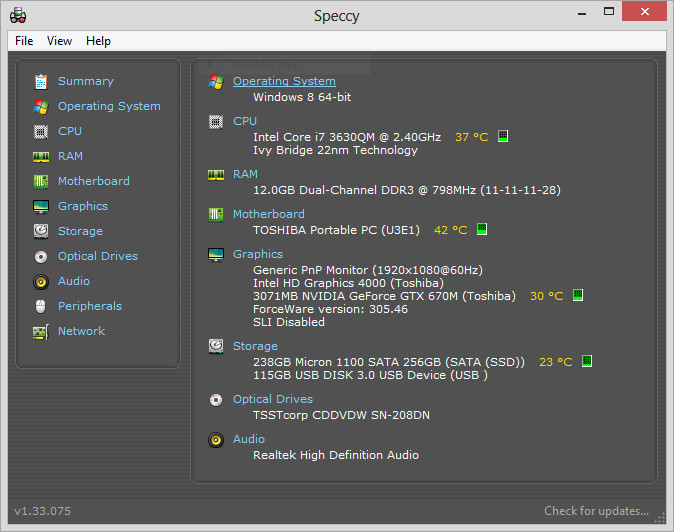Maximize the Speccy window
The image size is (674, 532).
click(x=609, y=12)
